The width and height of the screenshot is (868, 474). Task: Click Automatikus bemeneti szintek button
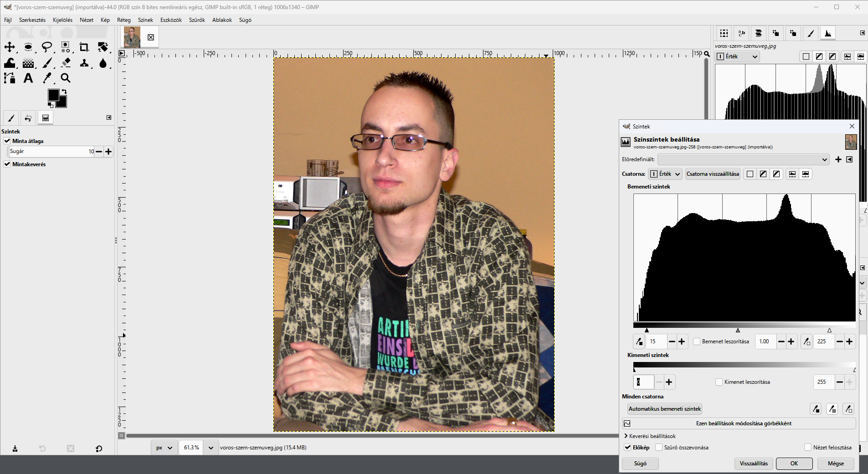coord(664,409)
